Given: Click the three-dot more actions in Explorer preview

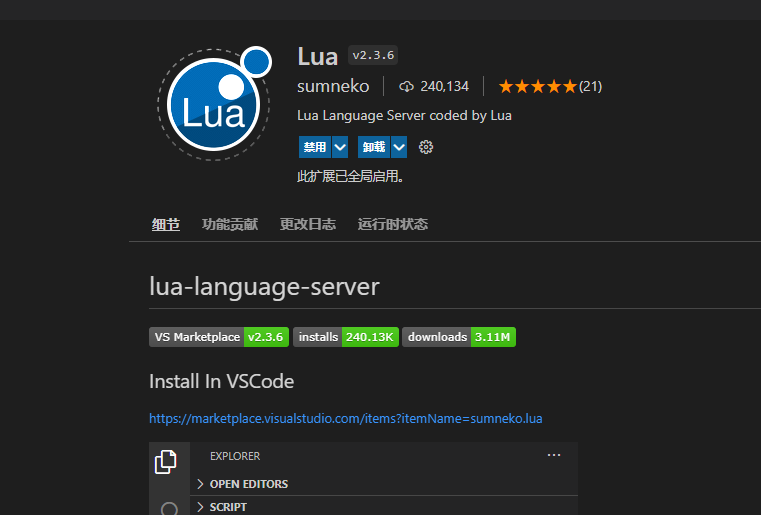Looking at the screenshot, I should [554, 455].
